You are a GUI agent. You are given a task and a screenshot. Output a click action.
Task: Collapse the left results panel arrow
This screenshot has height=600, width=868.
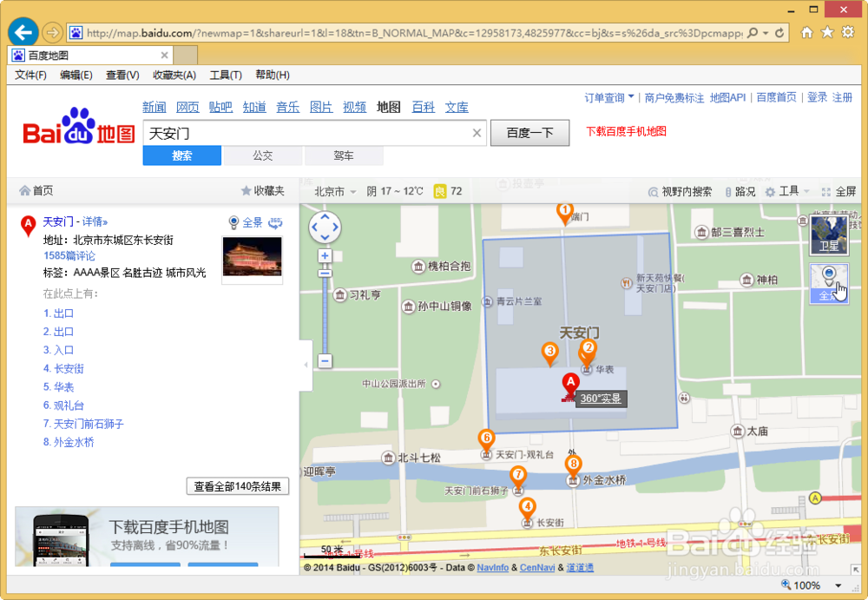(x=306, y=365)
